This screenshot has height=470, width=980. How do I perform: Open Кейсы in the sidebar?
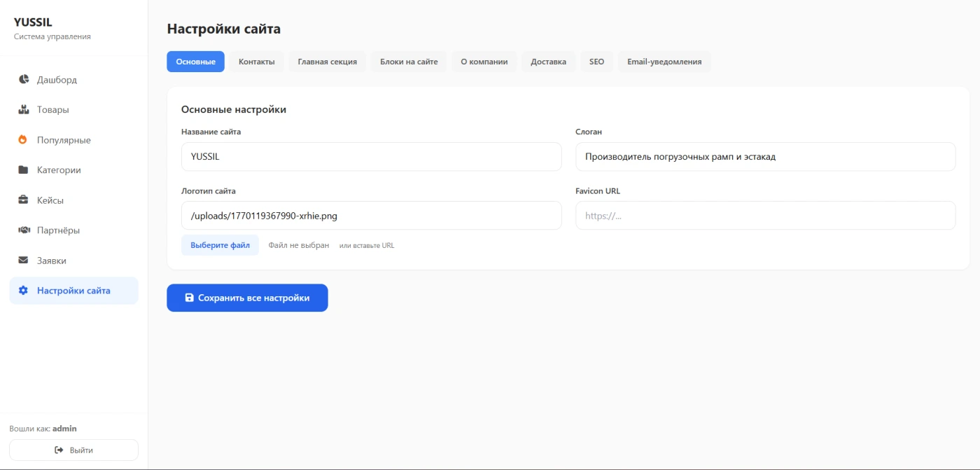click(x=73, y=200)
